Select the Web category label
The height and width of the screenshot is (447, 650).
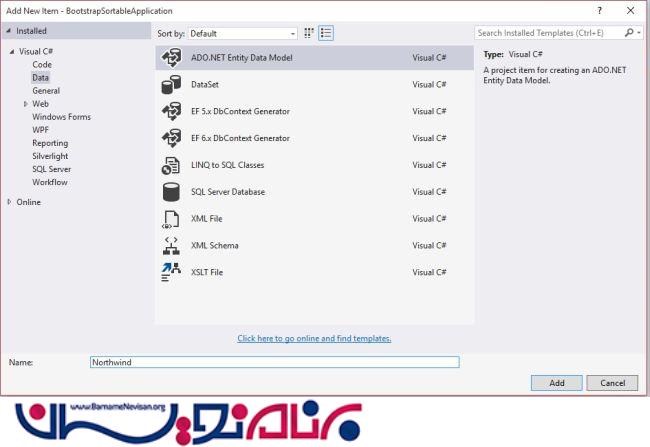point(40,104)
